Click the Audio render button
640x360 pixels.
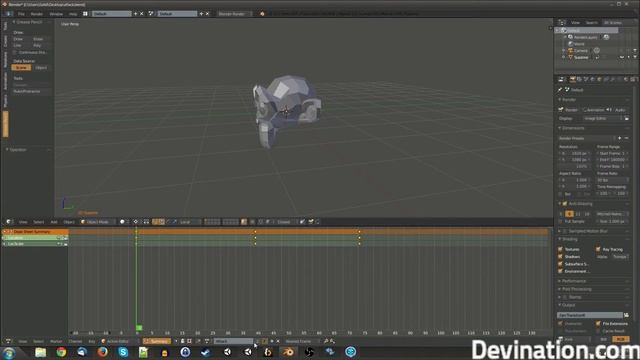point(618,110)
